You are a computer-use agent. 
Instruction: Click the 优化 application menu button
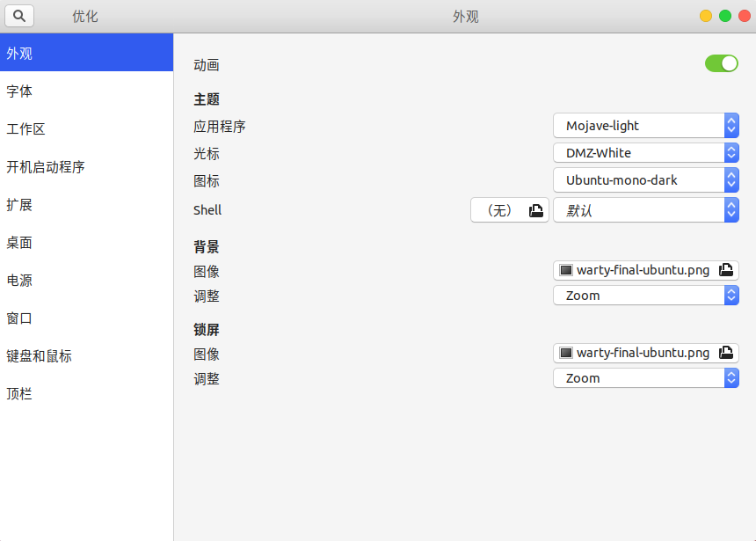pyautogui.click(x=85, y=16)
